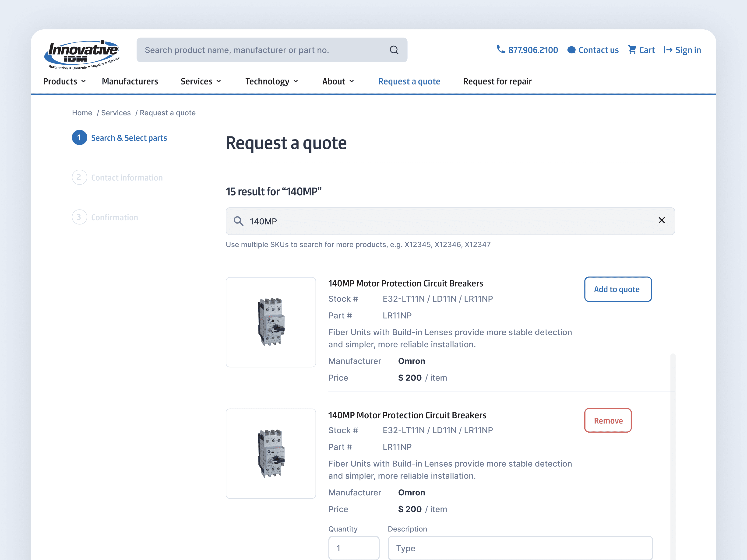Expand the Technology dropdown menu

tap(271, 81)
